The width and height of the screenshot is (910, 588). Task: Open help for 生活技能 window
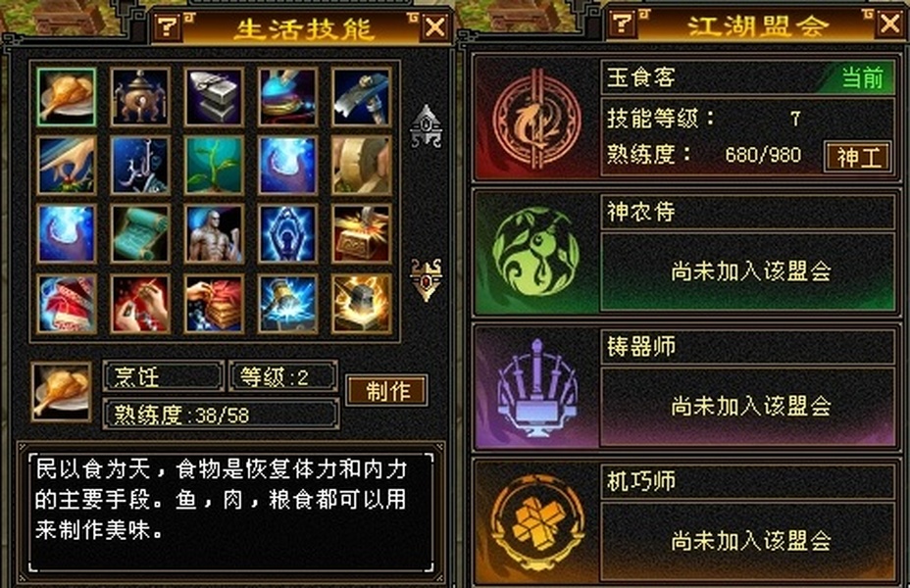tap(168, 26)
